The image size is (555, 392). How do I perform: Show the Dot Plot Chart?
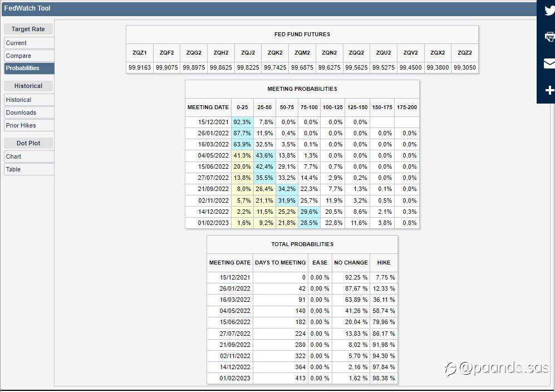[29, 156]
